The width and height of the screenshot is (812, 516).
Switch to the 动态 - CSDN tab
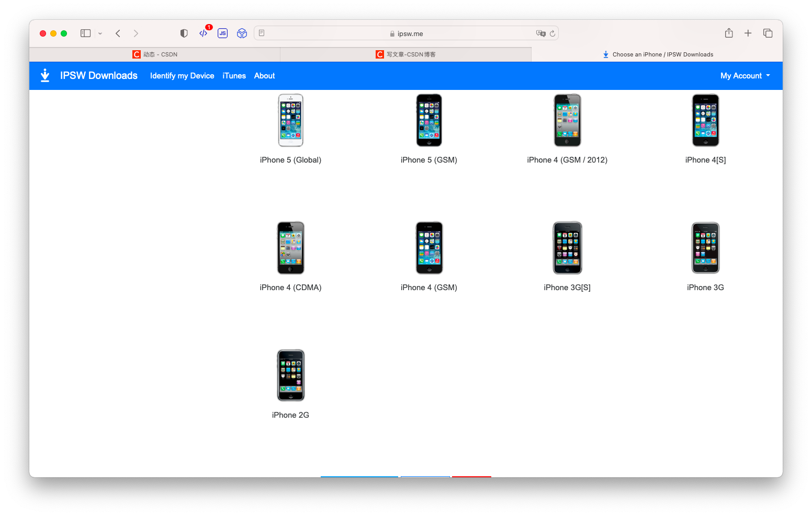(x=155, y=54)
